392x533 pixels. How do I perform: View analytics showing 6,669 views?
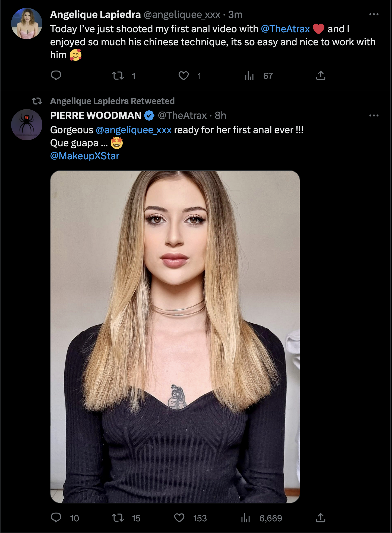[245, 518]
